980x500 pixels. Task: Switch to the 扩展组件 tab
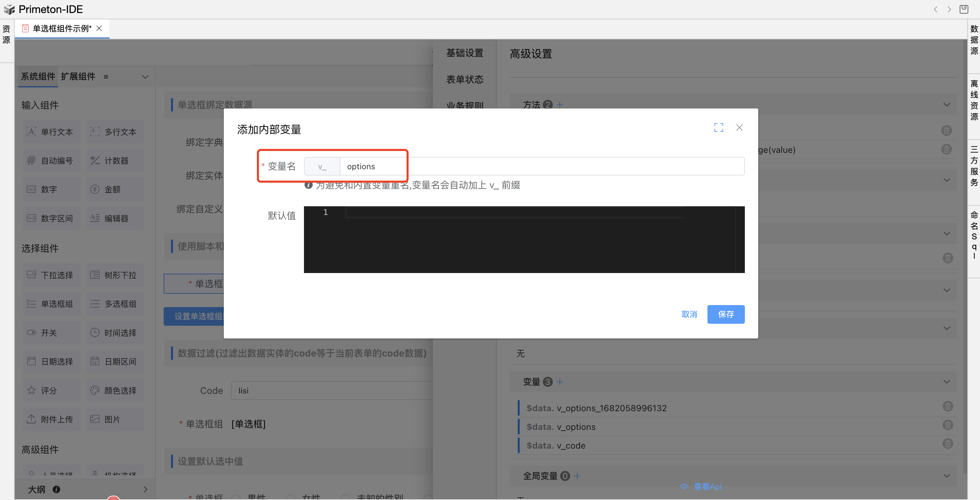(x=78, y=76)
